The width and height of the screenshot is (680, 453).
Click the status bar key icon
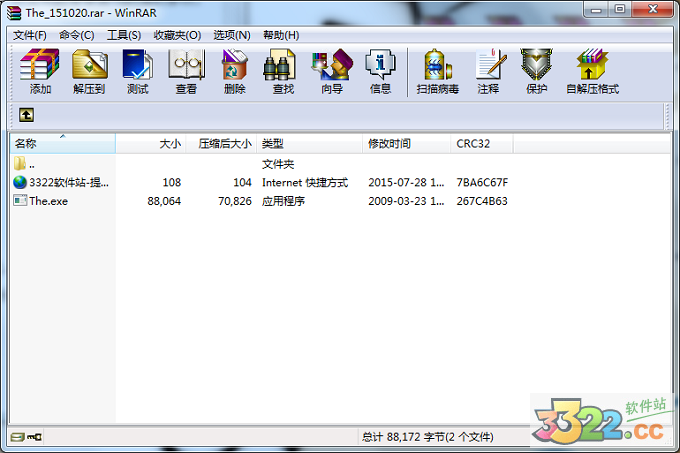pyautogui.click(x=34, y=437)
